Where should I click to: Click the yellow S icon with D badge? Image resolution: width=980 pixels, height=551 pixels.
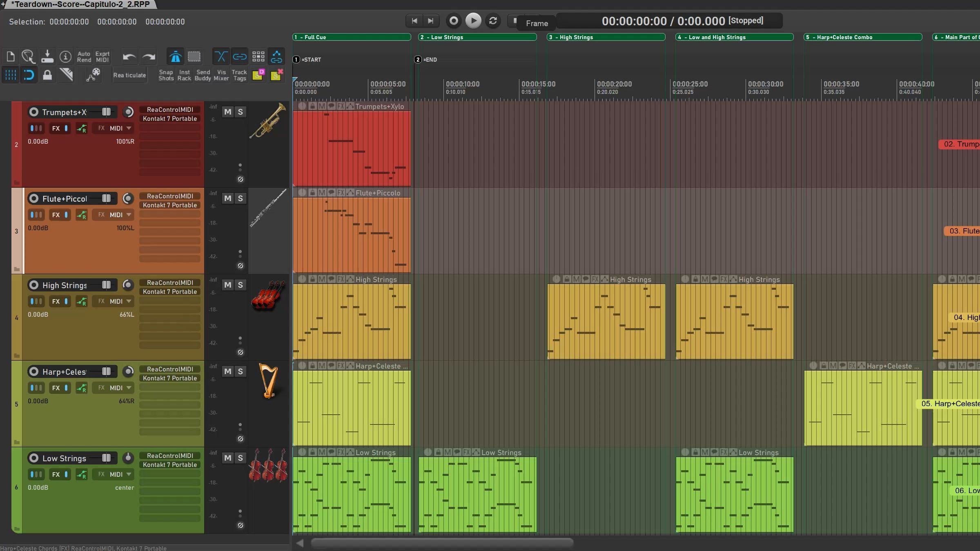point(258,75)
